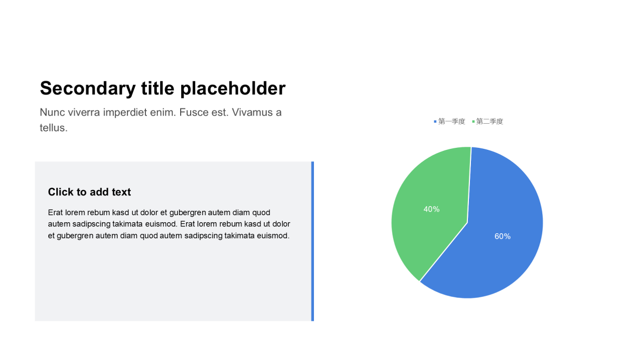Image resolution: width=644 pixels, height=362 pixels.
Task: Click the 60% data label
Action: (502, 236)
